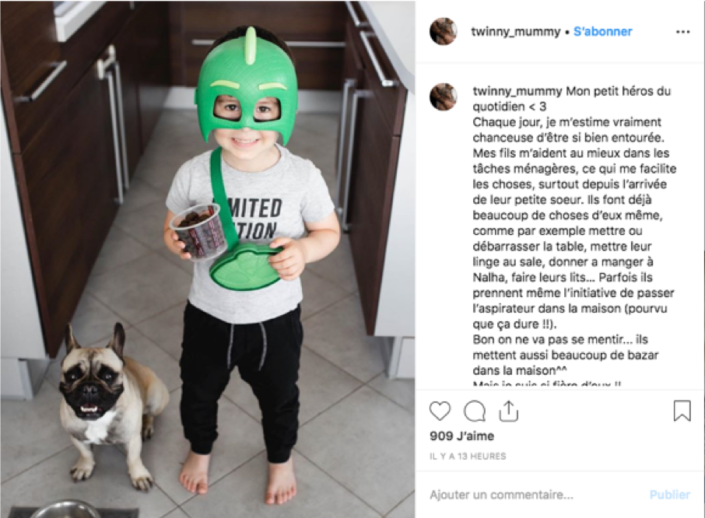The height and width of the screenshot is (518, 705).
Task: Open the post timestamp IL Y A 13 HEURES
Action: [x=468, y=456]
